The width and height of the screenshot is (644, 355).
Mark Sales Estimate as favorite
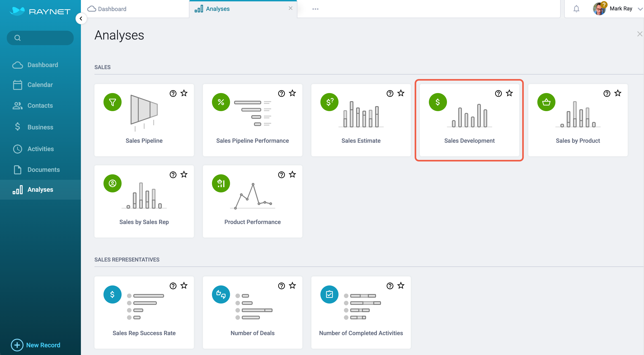[401, 93]
